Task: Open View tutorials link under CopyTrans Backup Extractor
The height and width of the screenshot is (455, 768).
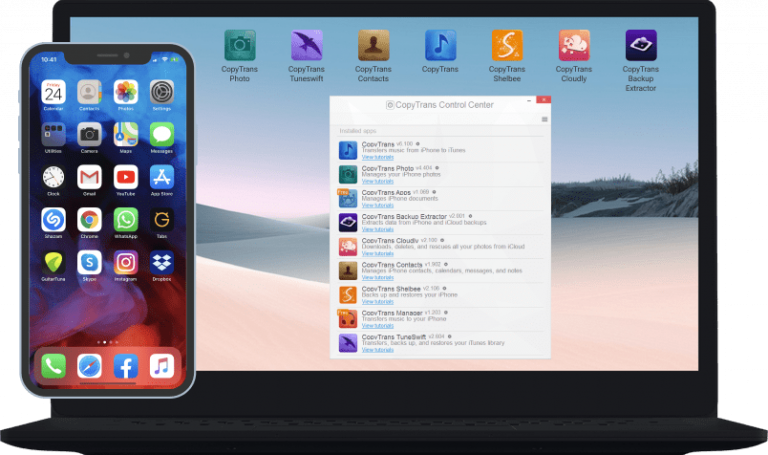Action: tap(378, 229)
